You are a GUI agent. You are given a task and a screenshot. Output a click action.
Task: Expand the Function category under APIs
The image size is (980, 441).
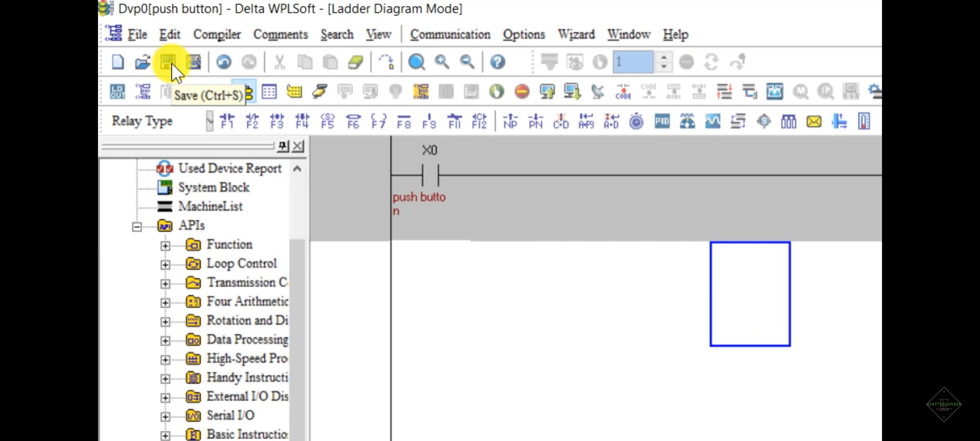[x=165, y=245]
